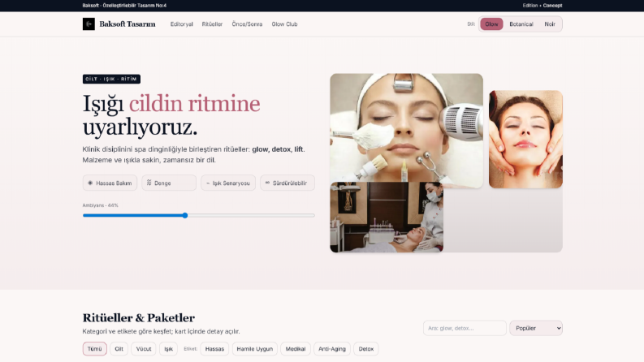Viewport: 644px width, 362px height.
Task: Click the Denge wave icon
Action: tap(149, 183)
